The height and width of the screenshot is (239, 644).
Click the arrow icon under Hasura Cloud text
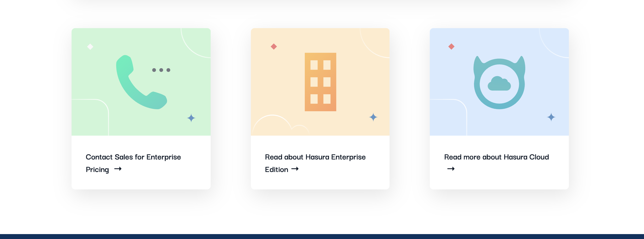451,169
